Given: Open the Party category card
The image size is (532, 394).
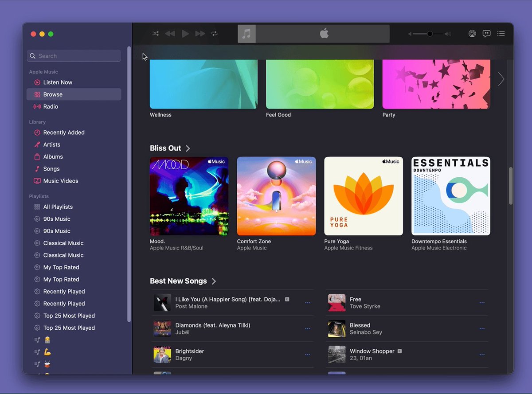Looking at the screenshot, I should (x=436, y=84).
